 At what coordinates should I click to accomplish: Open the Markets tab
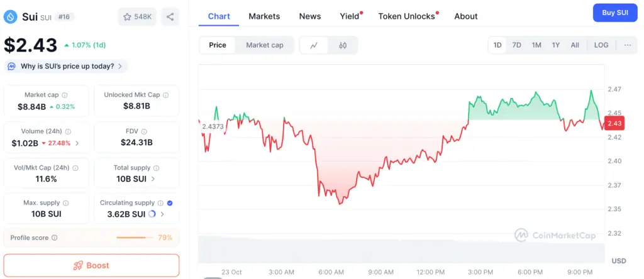[264, 16]
